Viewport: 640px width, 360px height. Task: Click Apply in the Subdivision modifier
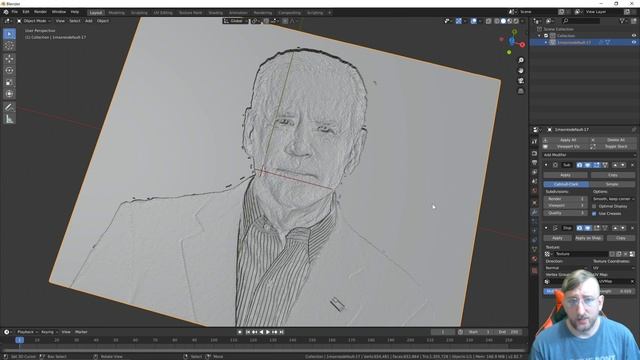(x=565, y=175)
